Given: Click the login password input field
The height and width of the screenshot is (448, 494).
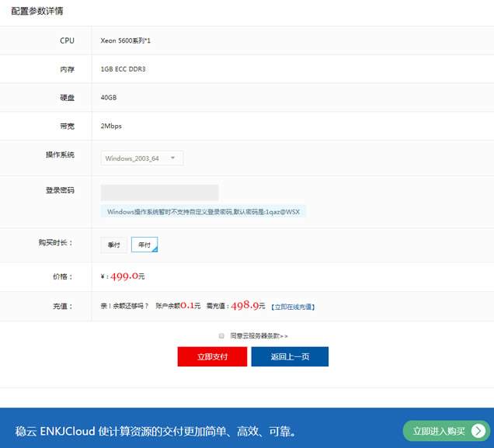Looking at the screenshot, I should tap(159, 193).
